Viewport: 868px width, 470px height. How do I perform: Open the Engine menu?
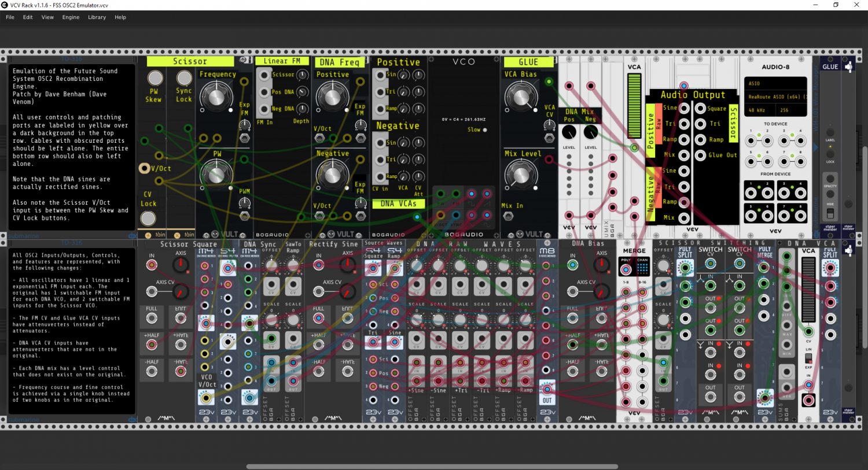(71, 17)
